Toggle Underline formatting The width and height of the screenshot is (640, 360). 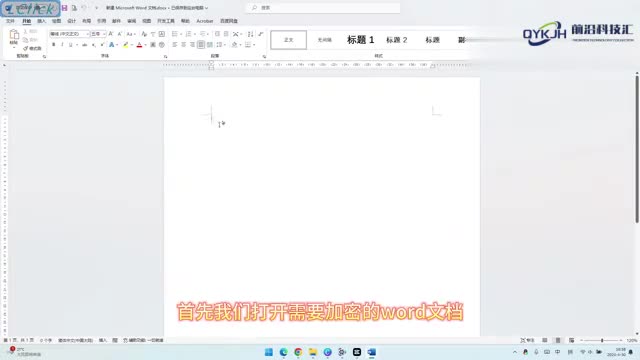71,44
